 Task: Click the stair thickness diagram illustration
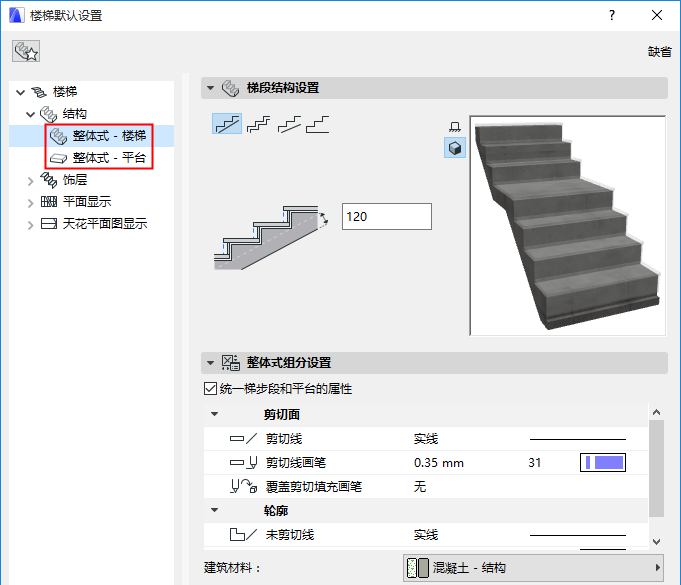click(271, 238)
